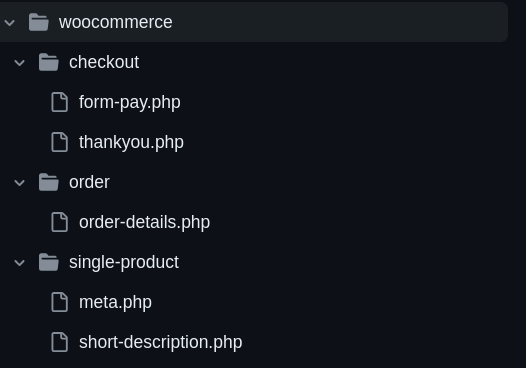
Task: Collapse the order folder chevron
Action: click(20, 183)
